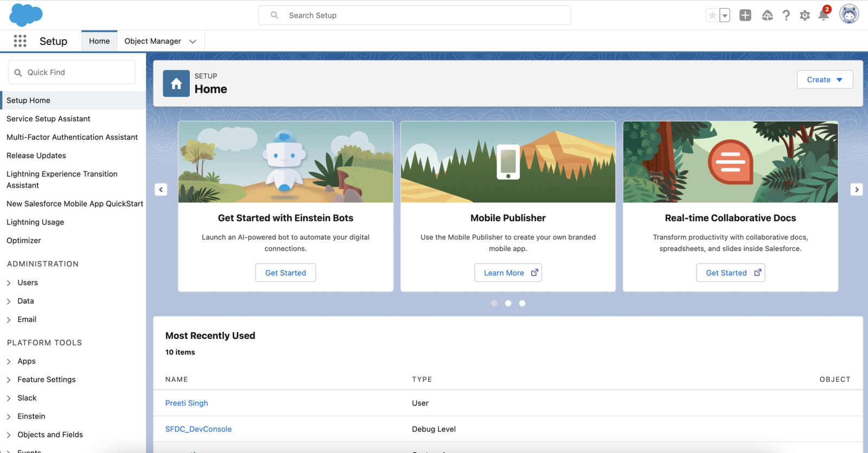Open Multi-Factor Authentication Assistant
868x453 pixels.
pyautogui.click(x=72, y=137)
